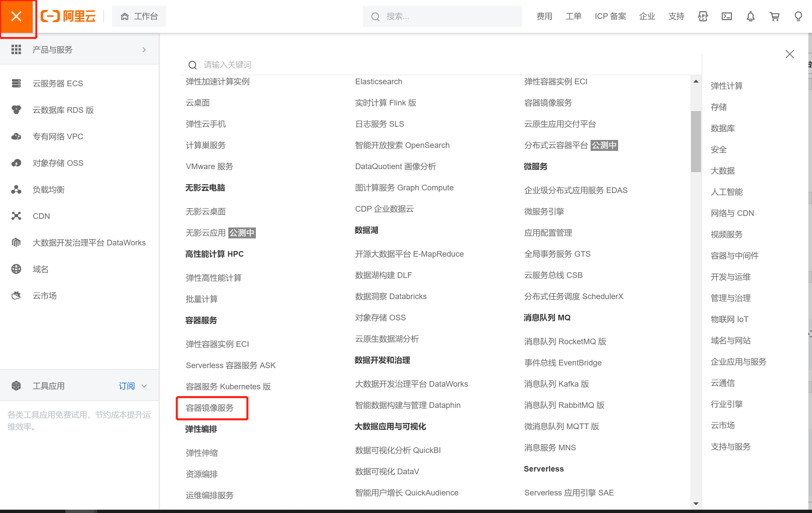812x513 pixels.
Task: Open the APP download icon
Action: coord(703,16)
